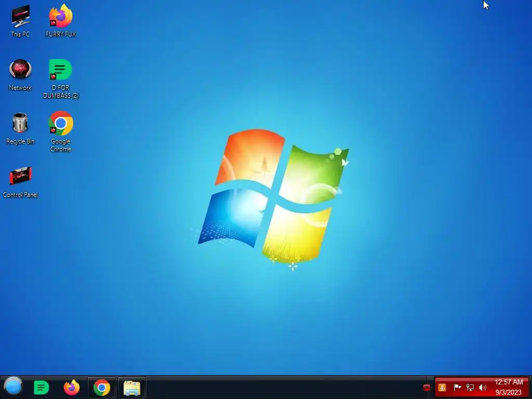Open the Start menu orb
532x399 pixels.
pos(14,387)
